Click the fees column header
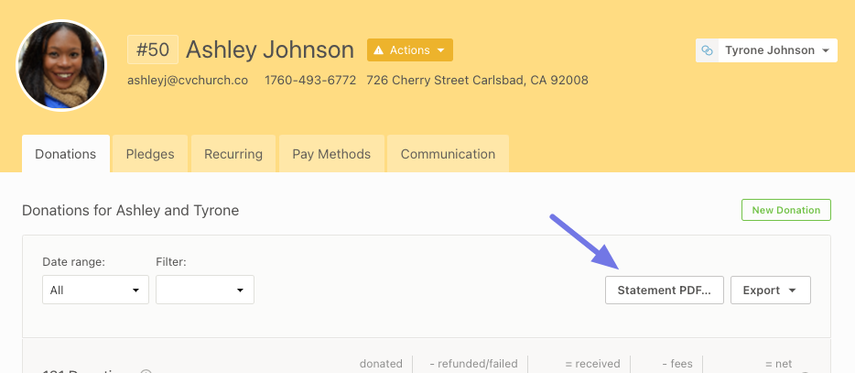This screenshot has width=855, height=373. pyautogui.click(x=677, y=364)
